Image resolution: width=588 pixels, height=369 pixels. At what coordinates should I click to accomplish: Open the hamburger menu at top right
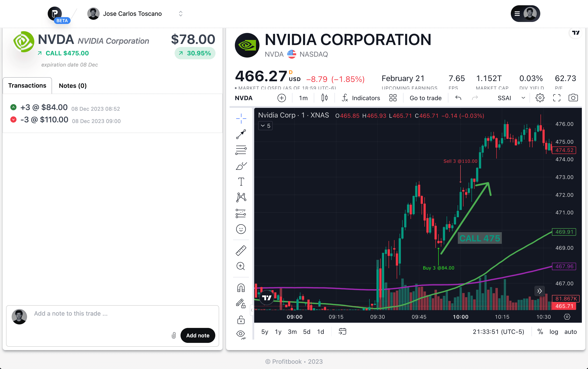517,14
